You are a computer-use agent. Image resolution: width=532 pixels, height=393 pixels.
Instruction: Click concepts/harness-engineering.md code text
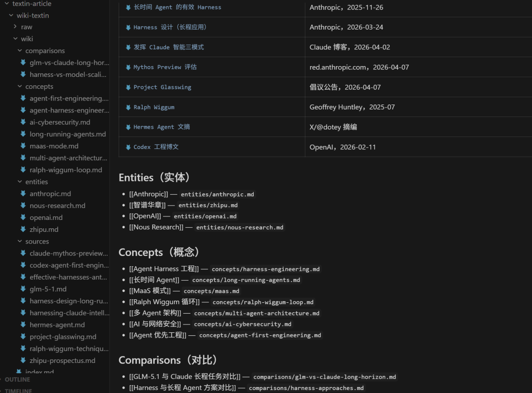[x=266, y=269]
